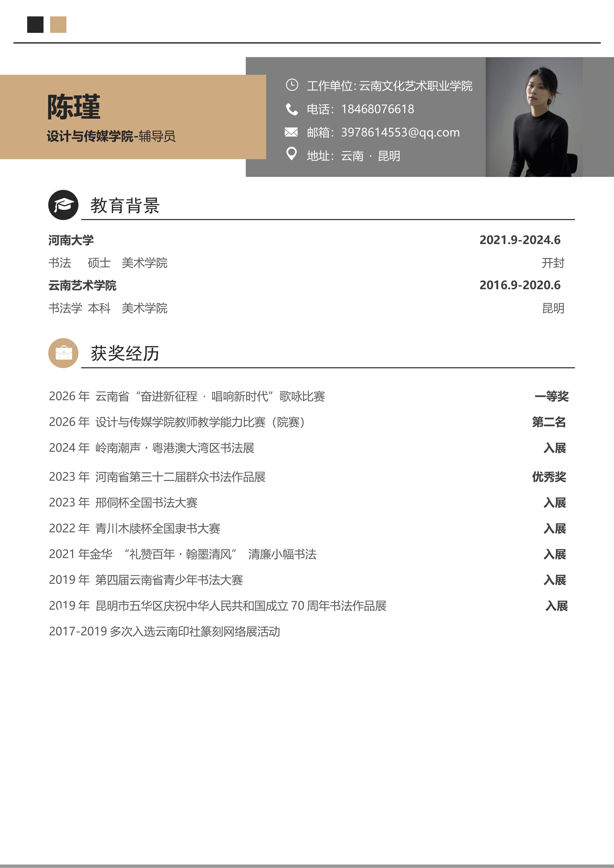Select the 云南艺术学院 school name
Image resolution: width=614 pixels, height=868 pixels.
(83, 285)
